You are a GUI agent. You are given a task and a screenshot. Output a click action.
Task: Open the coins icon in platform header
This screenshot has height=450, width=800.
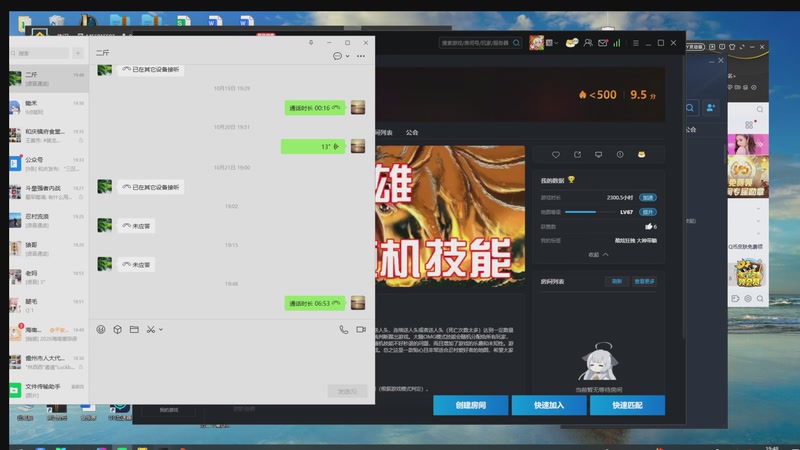click(571, 43)
